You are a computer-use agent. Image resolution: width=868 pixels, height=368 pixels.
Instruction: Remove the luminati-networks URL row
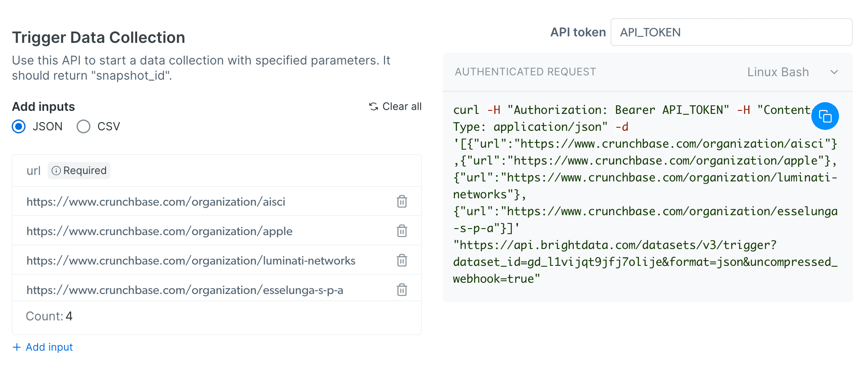tap(402, 260)
